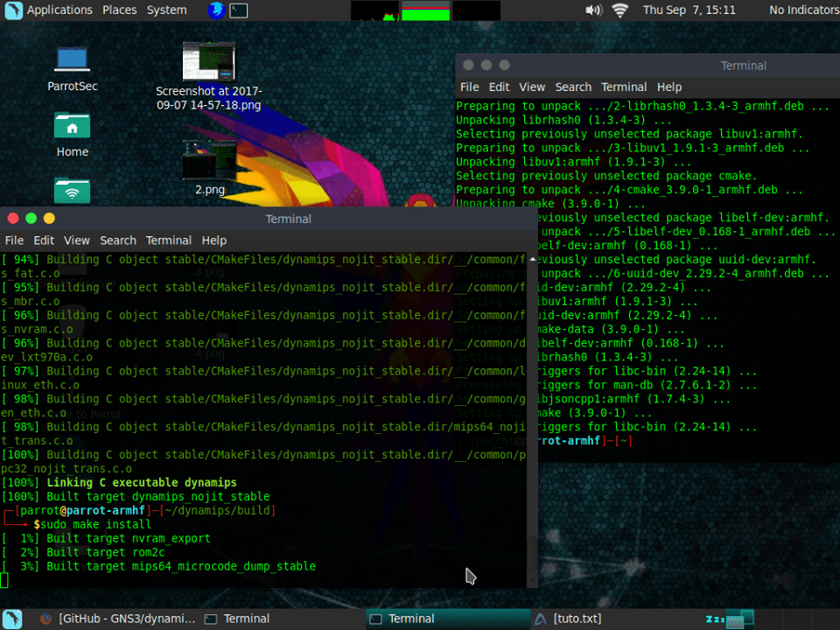Click 'Unpacking libuv1:armhf (1.9.1-3)' line
Image resolution: width=840 pixels, height=630 pixels.
[573, 162]
